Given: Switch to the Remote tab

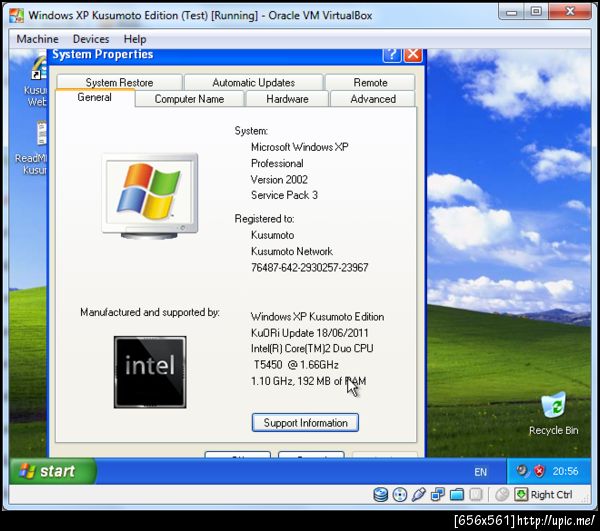Looking at the screenshot, I should point(370,82).
